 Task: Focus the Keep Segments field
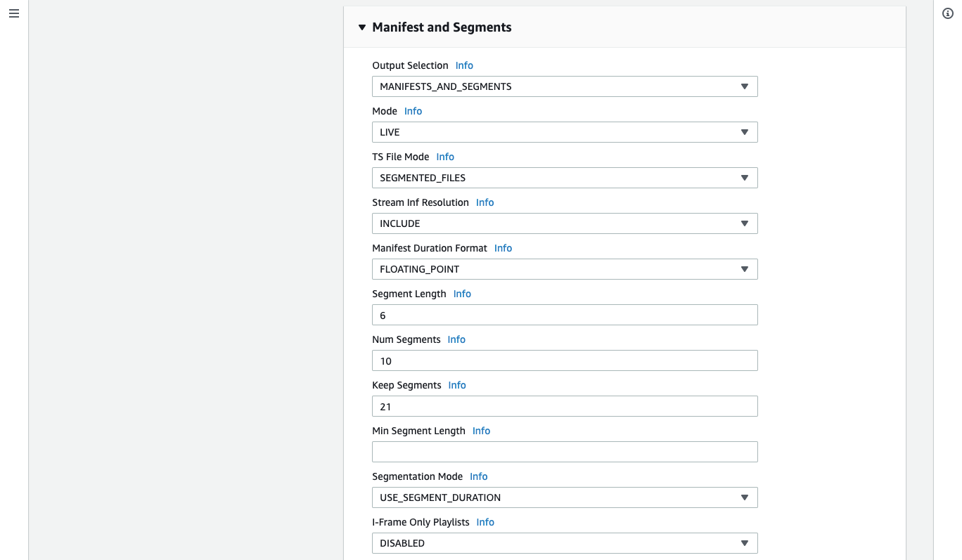565,406
